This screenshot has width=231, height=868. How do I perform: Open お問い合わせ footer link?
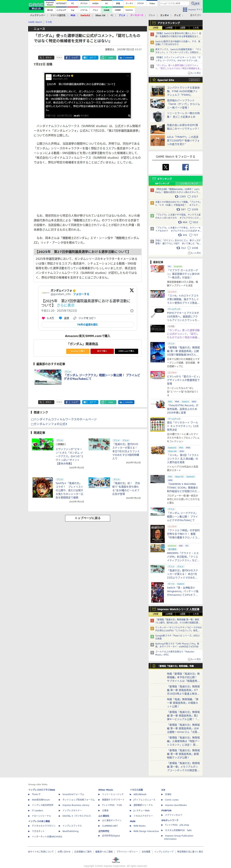(64, 852)
